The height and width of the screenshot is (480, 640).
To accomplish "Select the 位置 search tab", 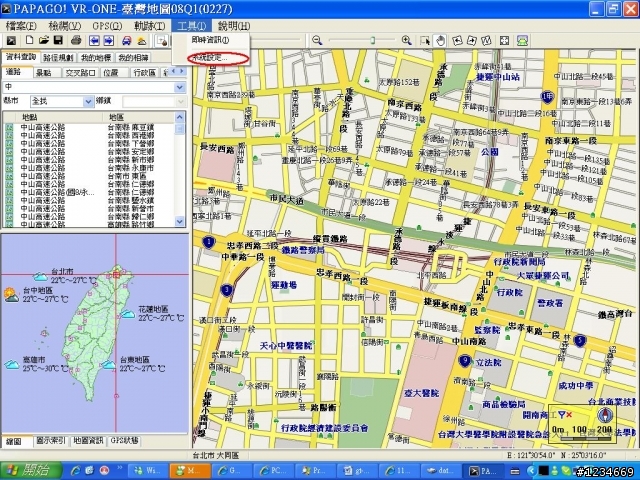I will point(111,73).
